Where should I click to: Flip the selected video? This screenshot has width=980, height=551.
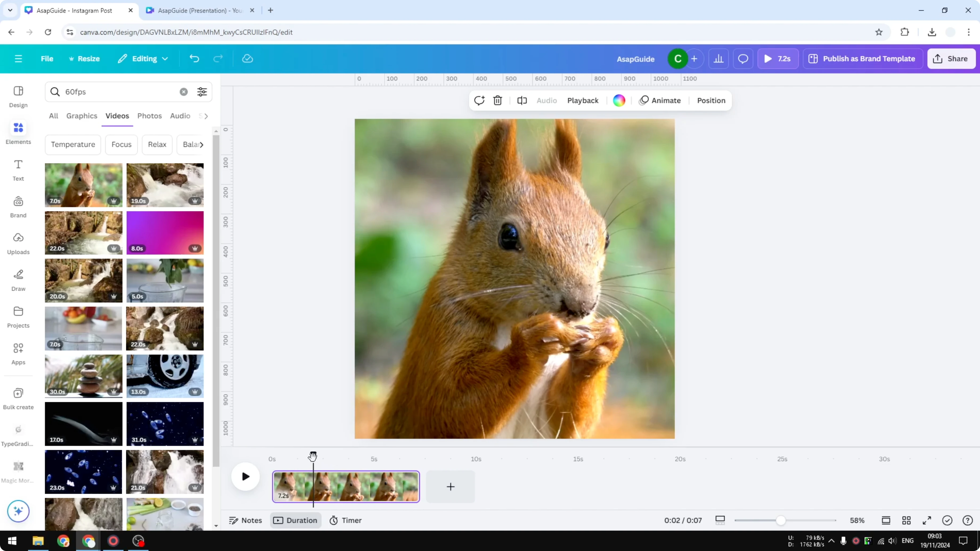point(522,100)
